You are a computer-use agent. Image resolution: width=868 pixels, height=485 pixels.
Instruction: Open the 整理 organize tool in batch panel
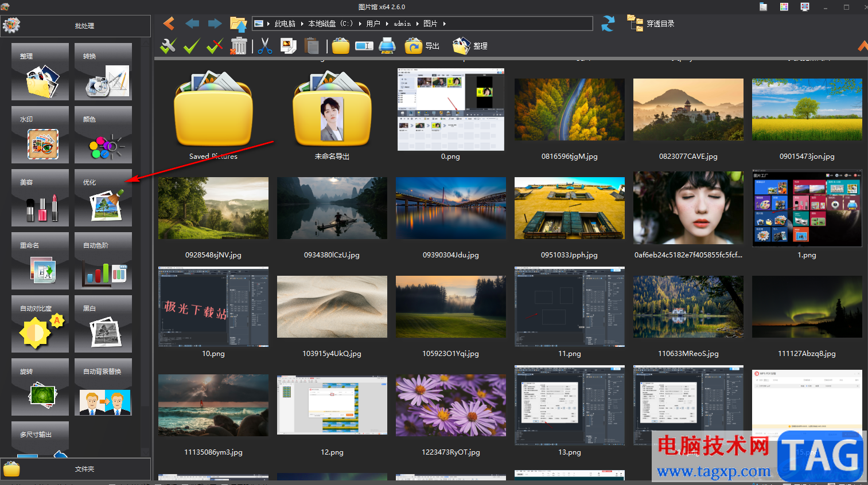coord(40,72)
